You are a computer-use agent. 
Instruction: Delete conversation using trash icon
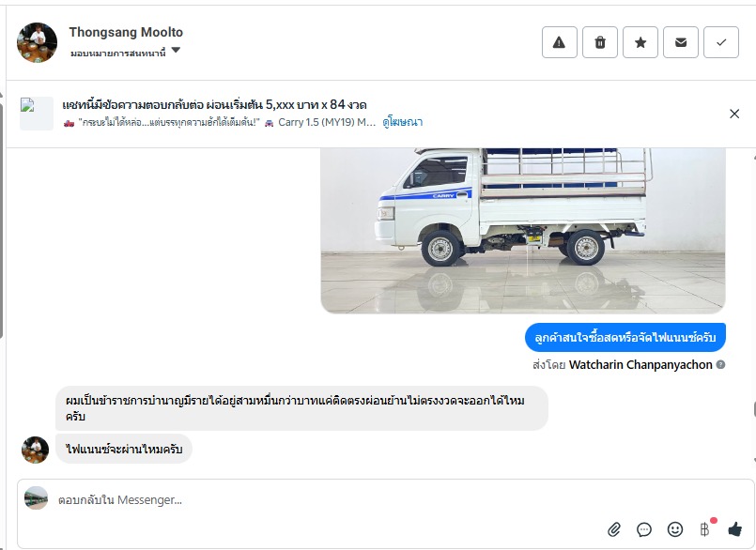pos(600,42)
